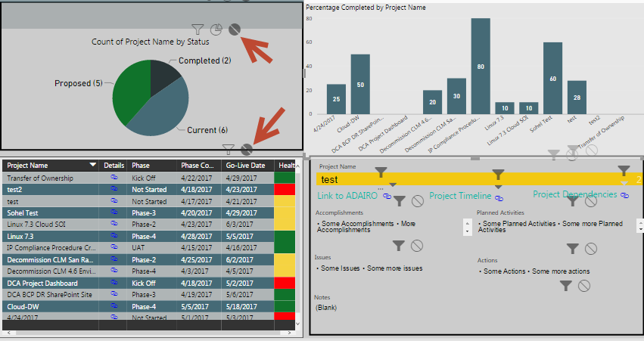The image size is (644, 341).
Task: Click the funnel icon above the 'test' project name
Action: click(381, 172)
